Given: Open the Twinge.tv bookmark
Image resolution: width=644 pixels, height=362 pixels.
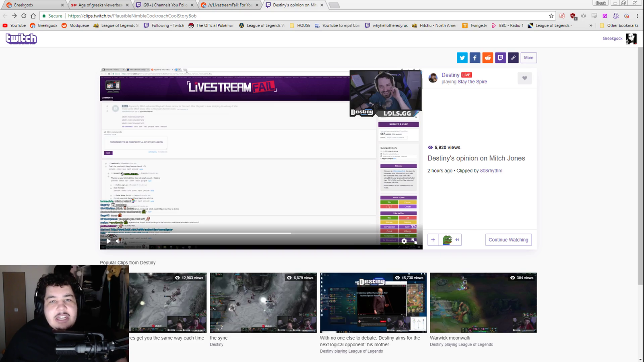Looking at the screenshot, I should 475,25.
